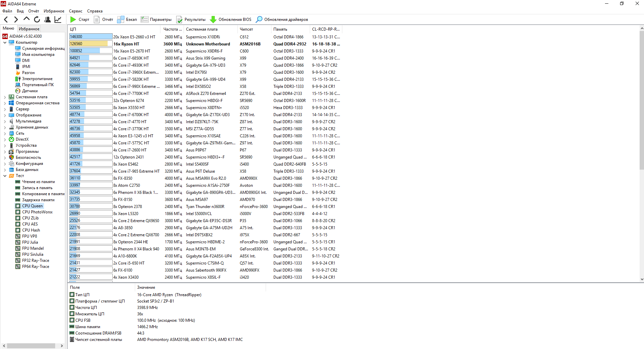Open Параметры settings toolbar button
This screenshot has height=349, width=644.
(x=156, y=20)
